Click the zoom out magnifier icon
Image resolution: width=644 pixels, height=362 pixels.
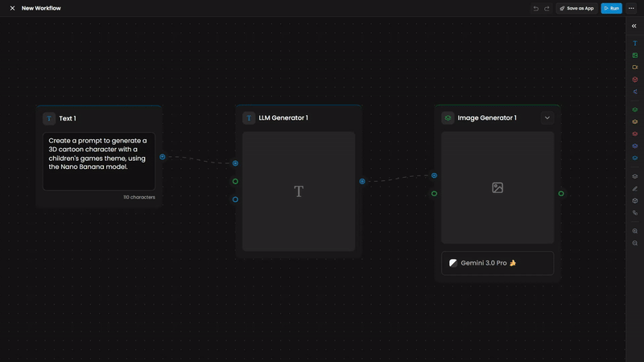(634, 243)
